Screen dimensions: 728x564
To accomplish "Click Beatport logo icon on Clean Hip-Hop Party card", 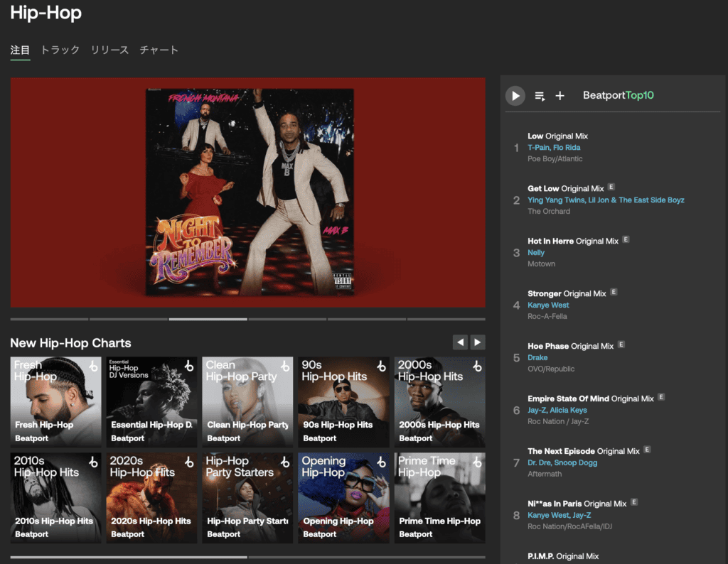I will [x=285, y=366].
